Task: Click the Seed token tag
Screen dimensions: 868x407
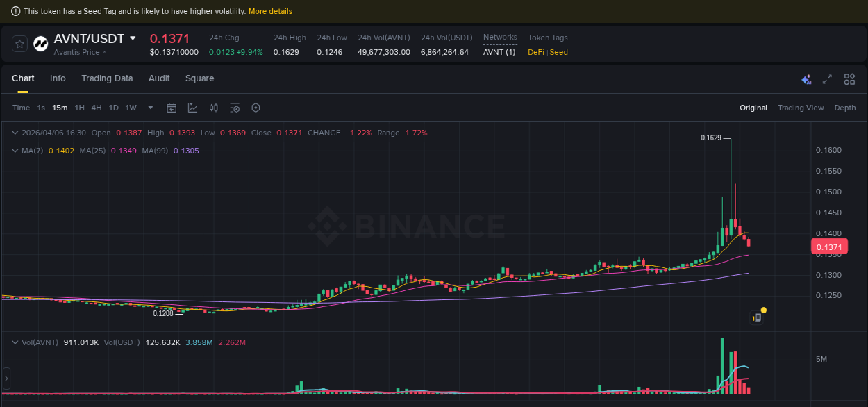Action: click(559, 52)
